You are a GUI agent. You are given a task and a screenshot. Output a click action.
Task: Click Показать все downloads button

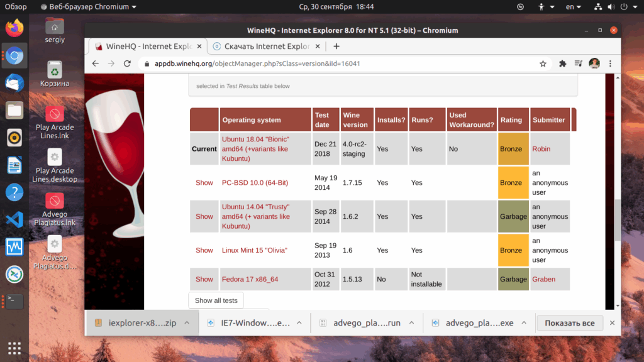(x=570, y=323)
